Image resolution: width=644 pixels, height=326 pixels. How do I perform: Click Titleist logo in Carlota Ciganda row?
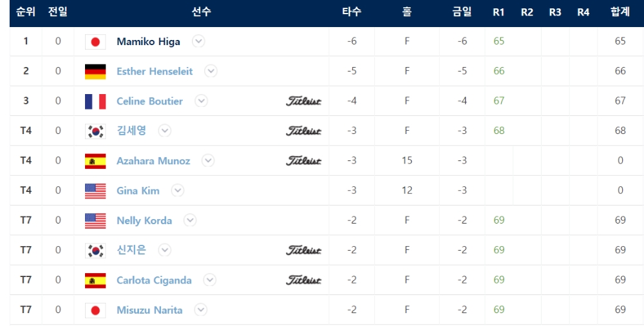[303, 280]
